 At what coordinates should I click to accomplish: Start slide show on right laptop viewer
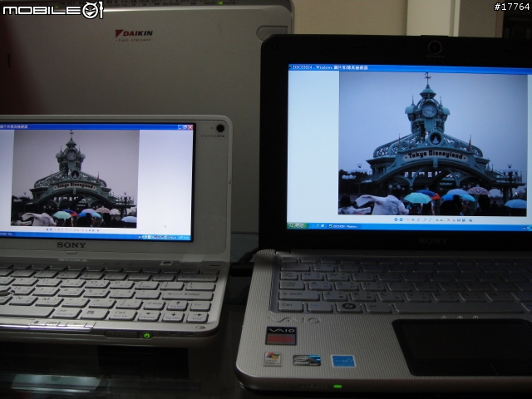coord(418,219)
